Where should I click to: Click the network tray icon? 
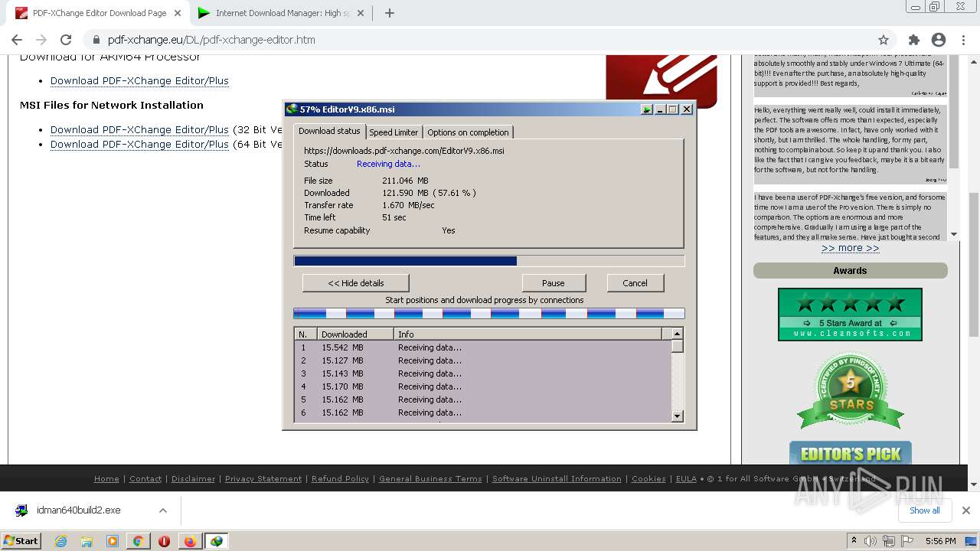[889, 541]
